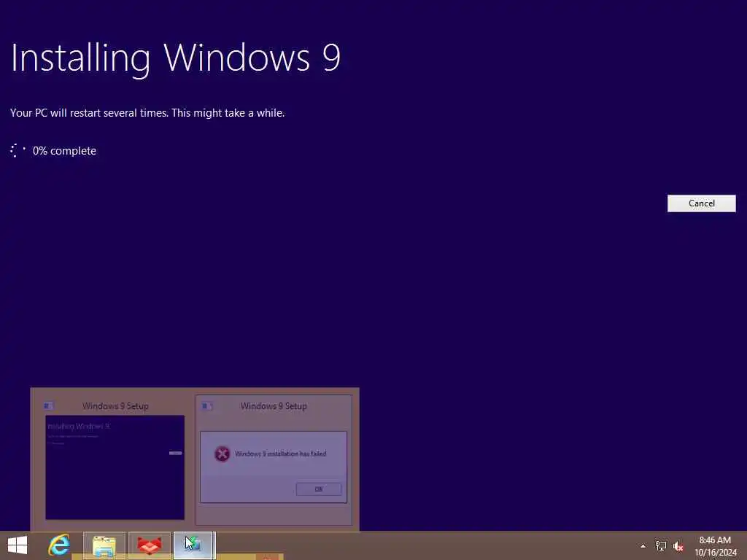
Task: Click the second Windows 9 Setup preview title
Action: coord(274,406)
